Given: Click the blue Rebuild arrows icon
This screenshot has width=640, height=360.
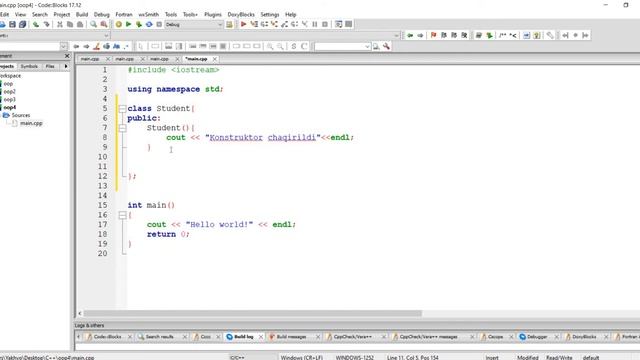Looking at the screenshot, I should pyautogui.click(x=149, y=24).
